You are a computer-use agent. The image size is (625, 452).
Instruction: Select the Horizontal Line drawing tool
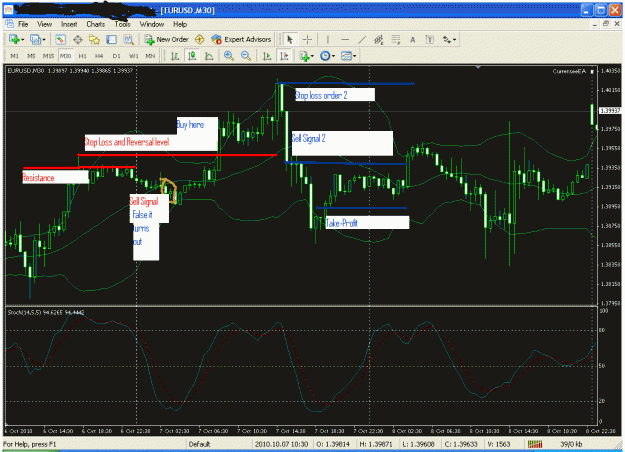tap(345, 39)
